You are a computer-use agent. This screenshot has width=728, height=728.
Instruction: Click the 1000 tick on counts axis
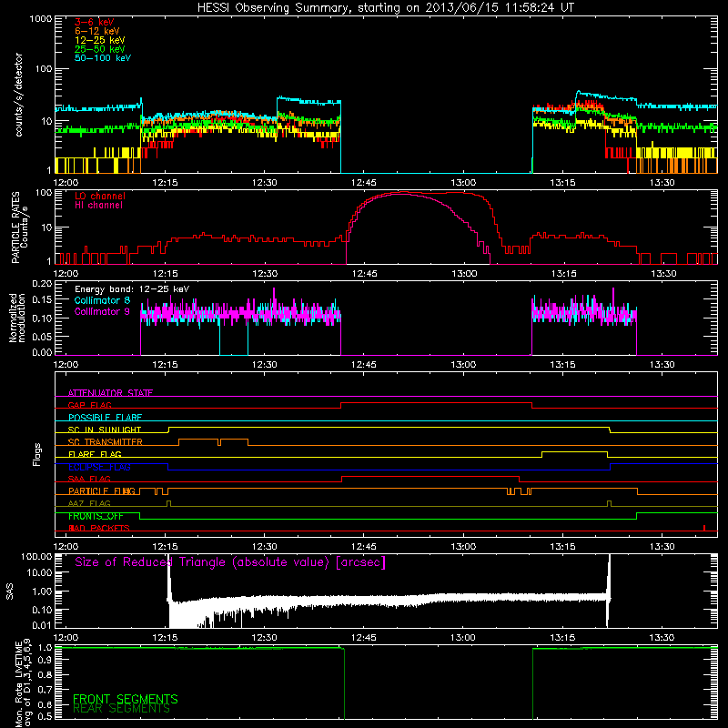(41, 19)
